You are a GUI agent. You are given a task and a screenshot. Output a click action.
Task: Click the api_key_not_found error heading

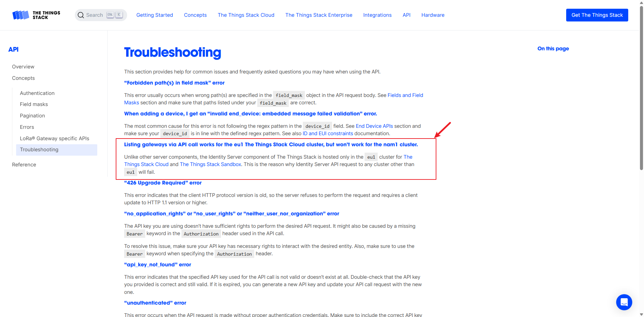pos(158,265)
